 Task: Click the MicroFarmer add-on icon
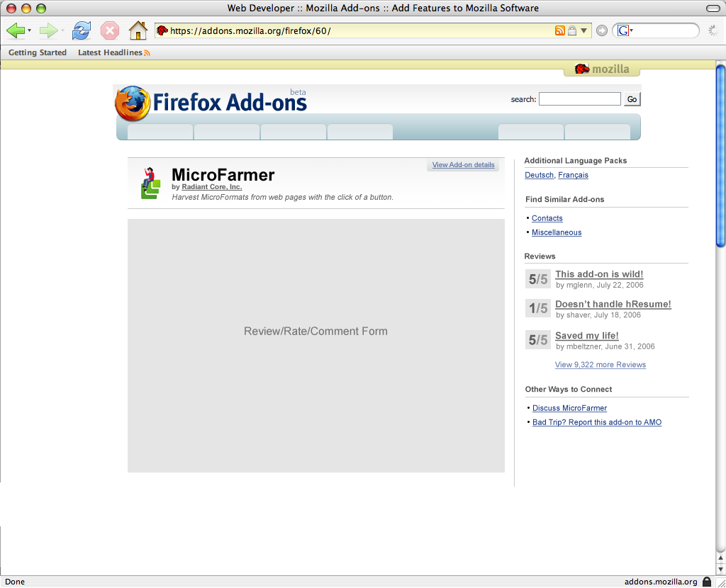pos(150,183)
